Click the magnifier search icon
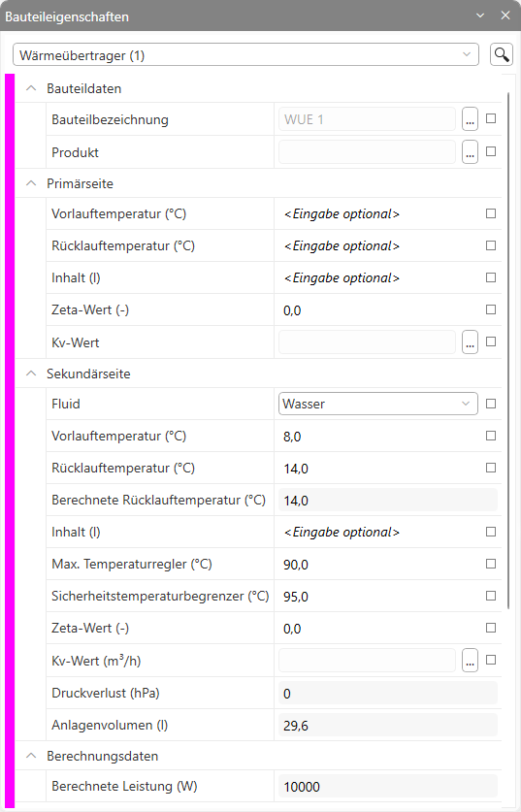Screen dimensions: 521x812 point(502,54)
